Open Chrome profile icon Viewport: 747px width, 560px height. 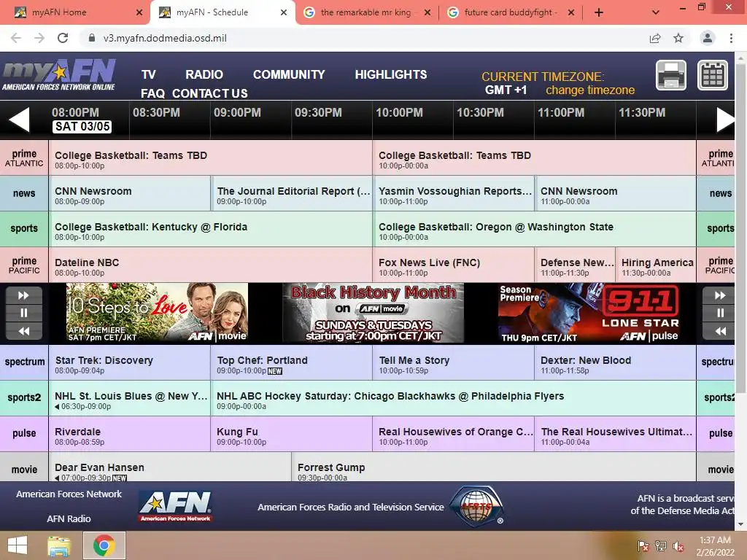708,38
